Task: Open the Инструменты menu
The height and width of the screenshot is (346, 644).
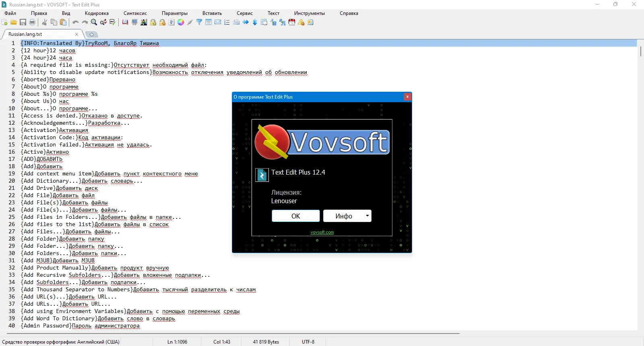Action: pyautogui.click(x=310, y=13)
